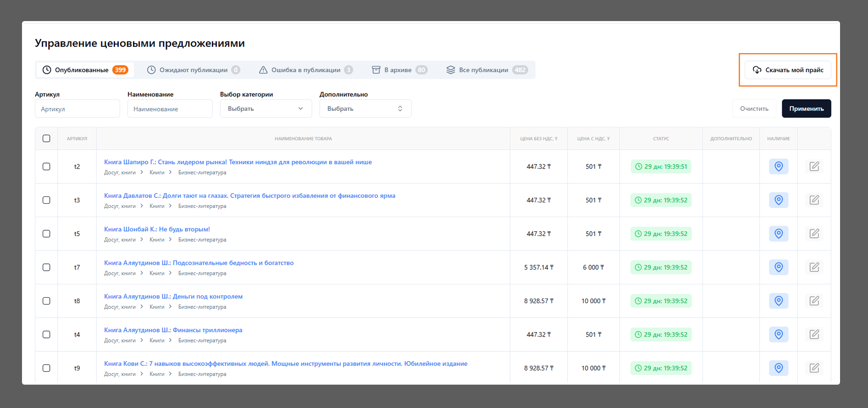Open location icon for row t2
Viewport: 868px width, 408px height.
pyautogui.click(x=778, y=166)
